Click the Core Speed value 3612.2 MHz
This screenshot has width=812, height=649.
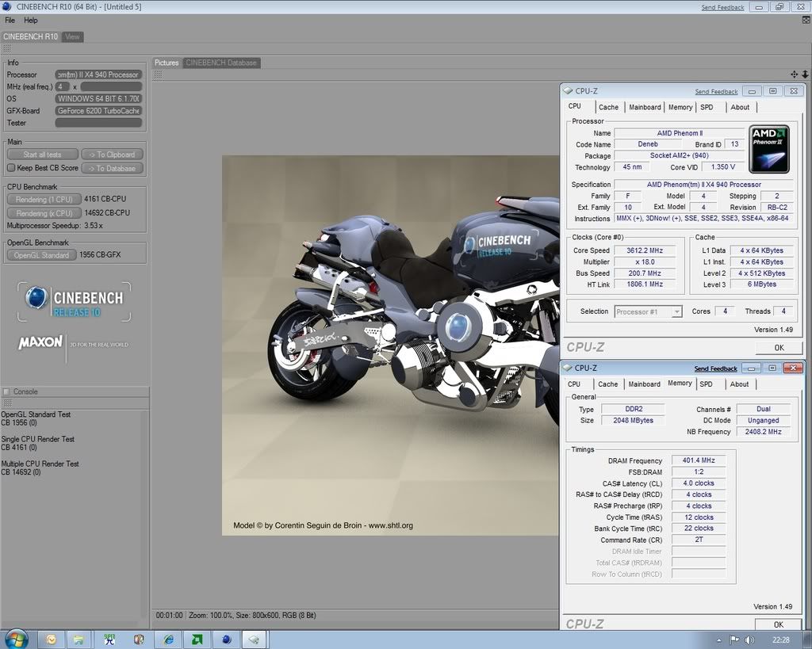644,250
